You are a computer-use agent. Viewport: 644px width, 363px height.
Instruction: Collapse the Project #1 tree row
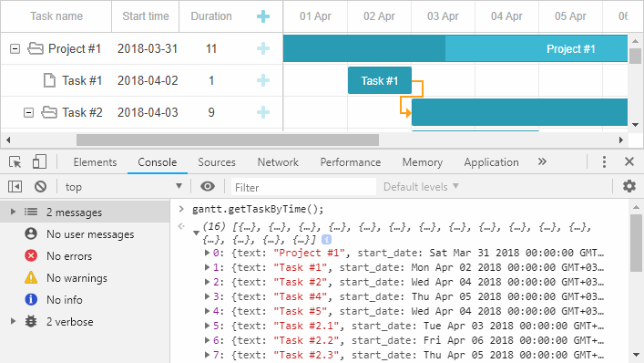tap(15, 48)
